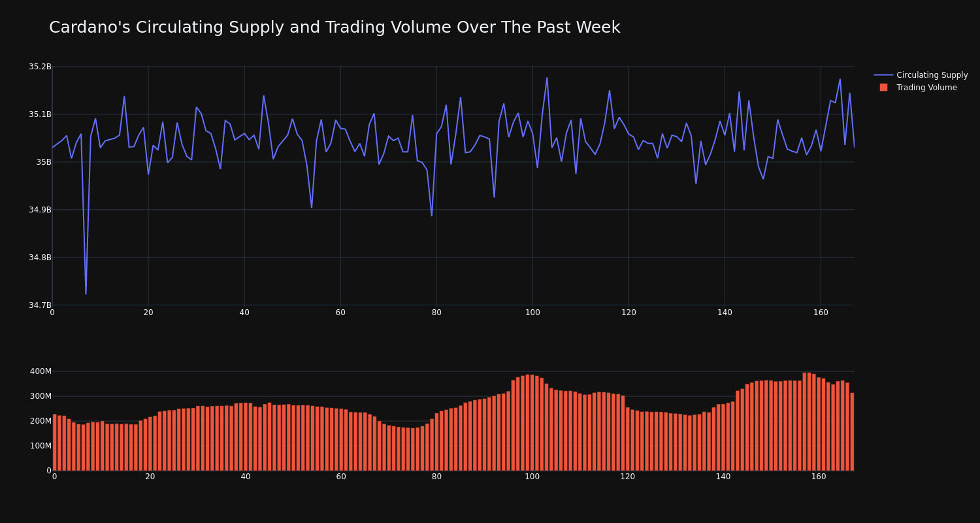Screen dimensions: 980x523
Task: Click the chart title about Cardano's supply
Action: point(335,27)
